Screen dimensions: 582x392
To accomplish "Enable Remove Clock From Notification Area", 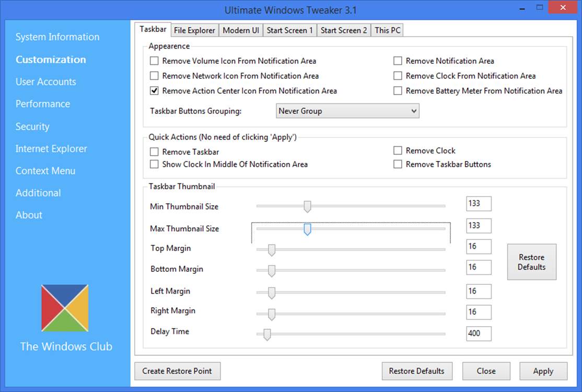I will point(398,76).
